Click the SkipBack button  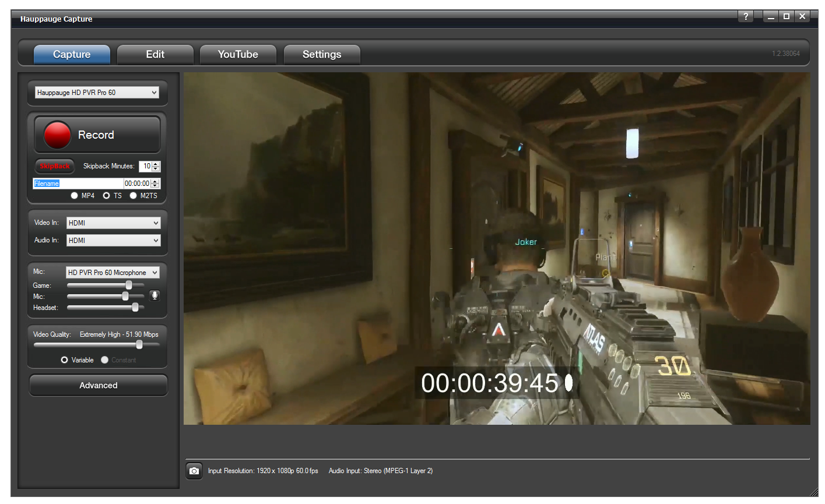(x=55, y=166)
